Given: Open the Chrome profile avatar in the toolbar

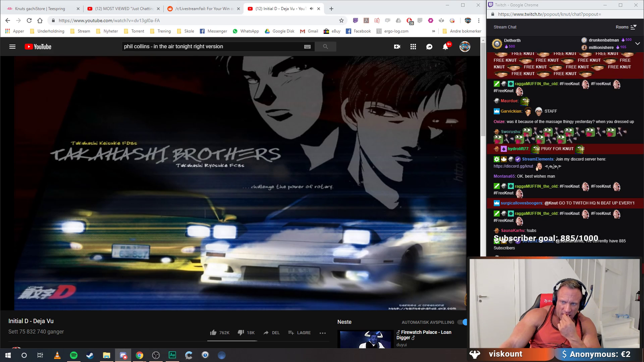Looking at the screenshot, I should tap(468, 21).
